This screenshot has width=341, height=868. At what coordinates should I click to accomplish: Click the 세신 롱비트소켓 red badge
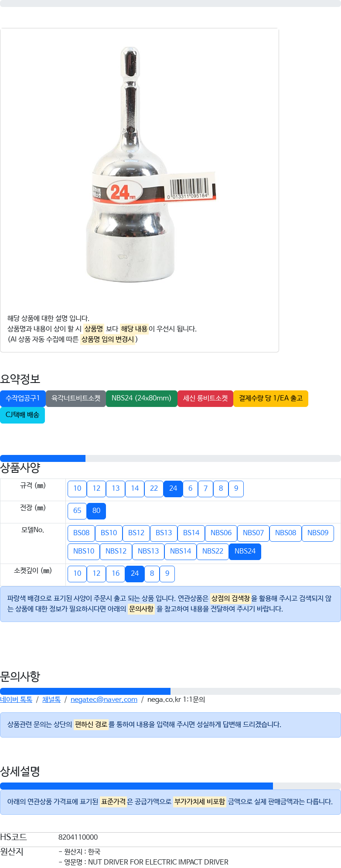[205, 398]
